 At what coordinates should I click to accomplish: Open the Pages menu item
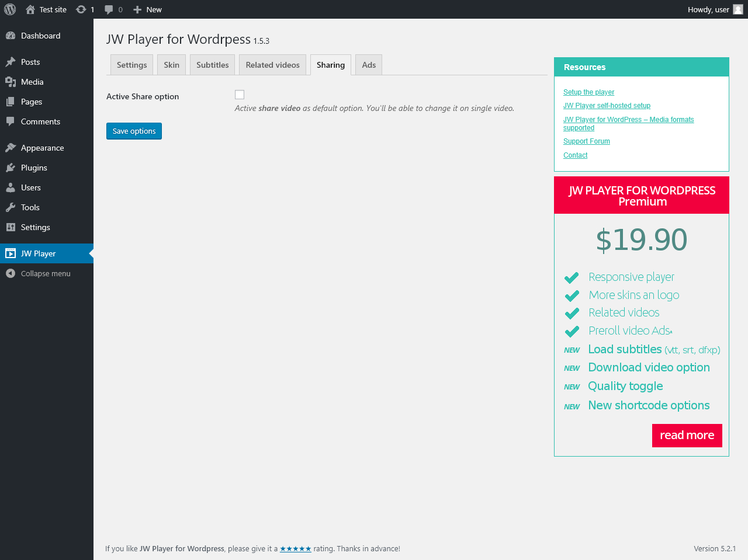coord(47,102)
